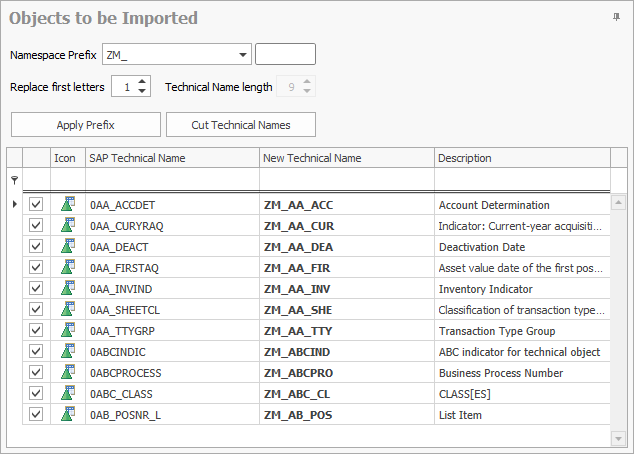Viewport: 634px width, 454px height.
Task: Deselect the 0ABCPROCESS row checkbox
Action: pos(37,372)
